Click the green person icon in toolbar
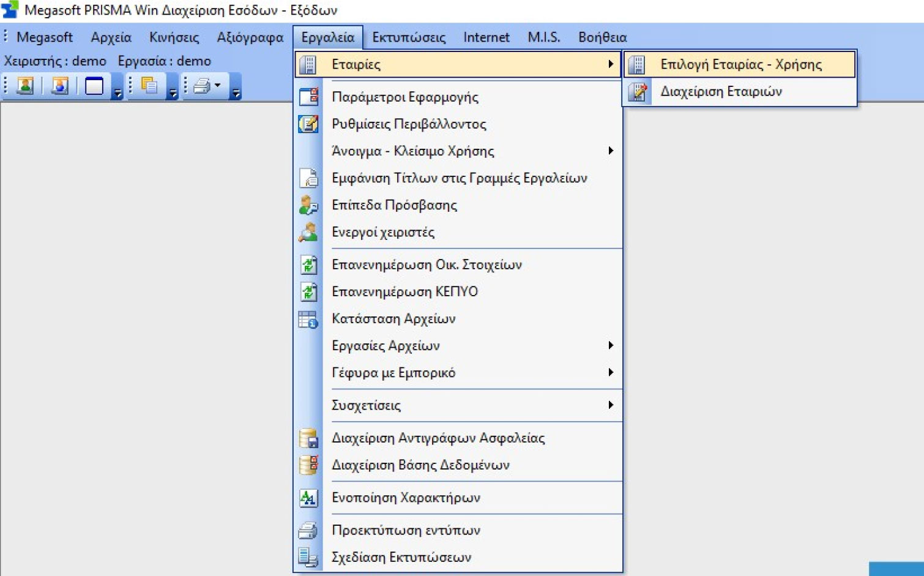 [25, 86]
